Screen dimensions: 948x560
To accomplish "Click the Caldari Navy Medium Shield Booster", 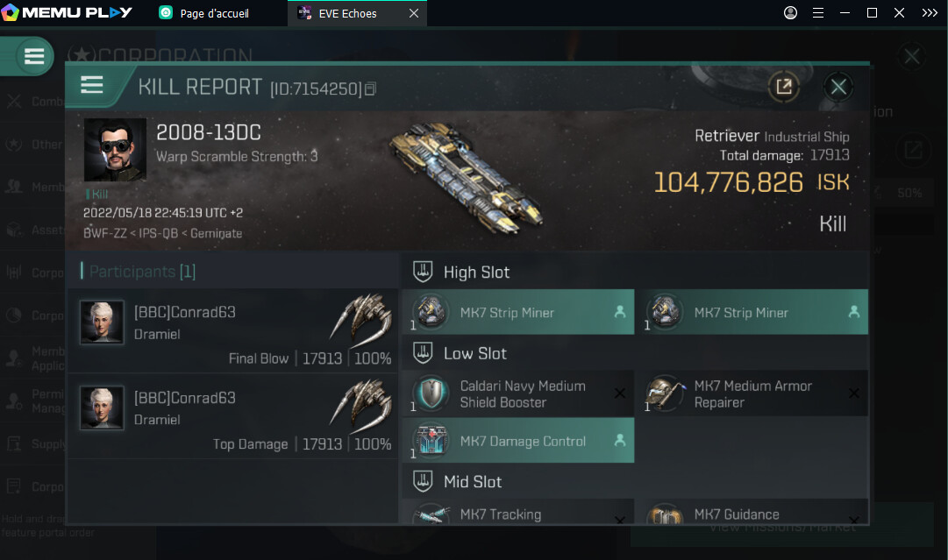I will coord(517,394).
